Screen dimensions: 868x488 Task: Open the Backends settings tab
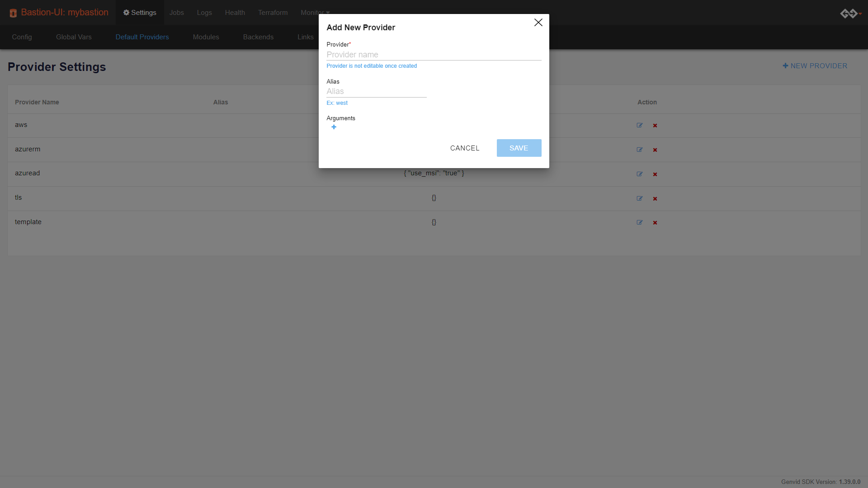coord(258,36)
